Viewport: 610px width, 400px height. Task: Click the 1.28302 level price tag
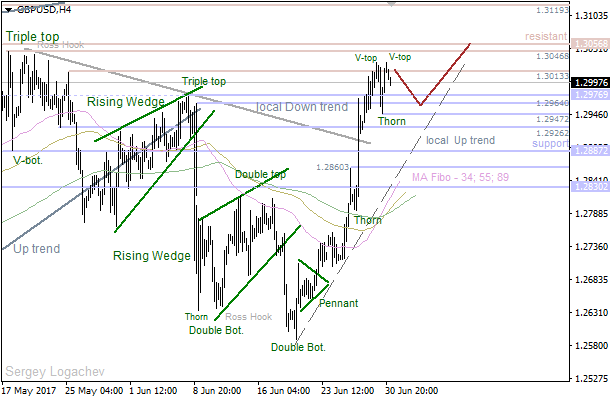click(x=589, y=187)
